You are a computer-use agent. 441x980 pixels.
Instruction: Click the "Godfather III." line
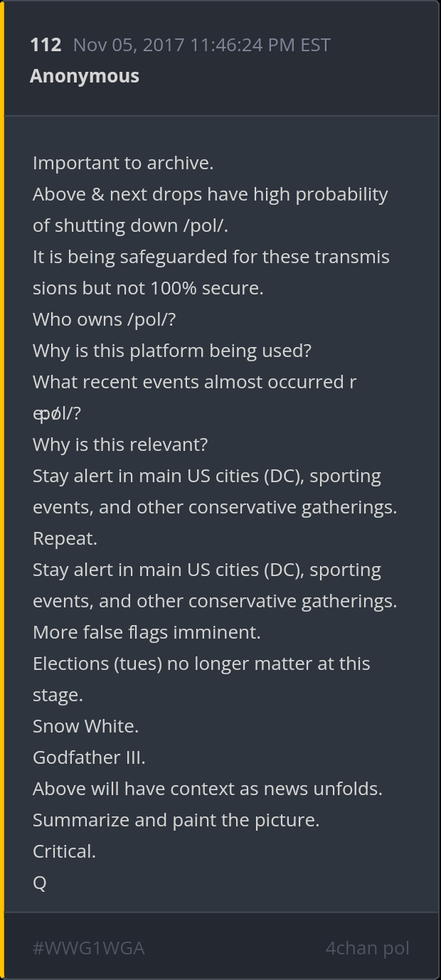(x=89, y=757)
